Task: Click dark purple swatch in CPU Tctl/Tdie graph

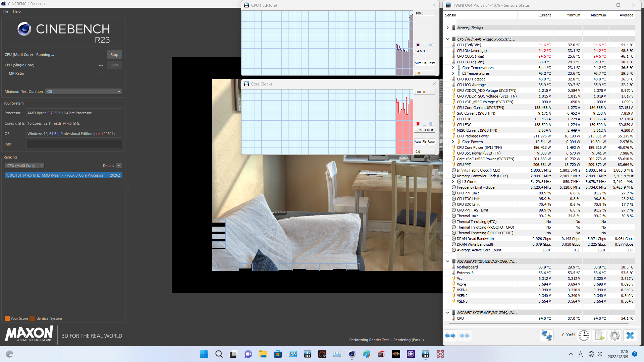Action: 418,45
